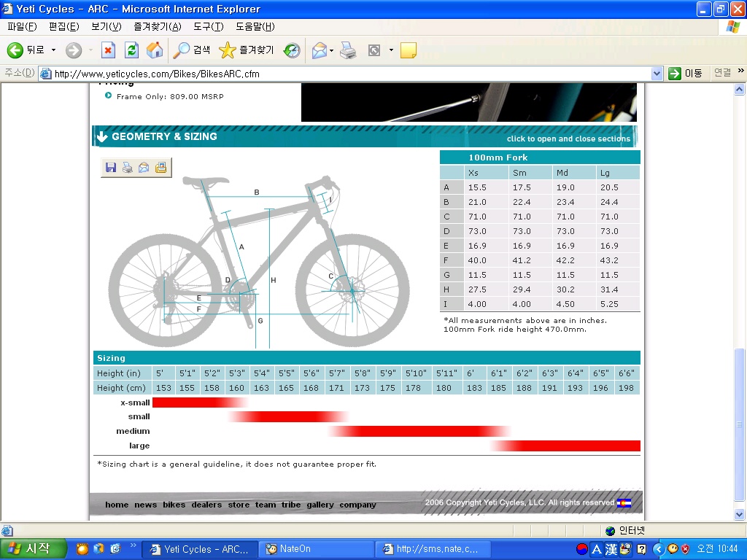Go to the Home page icon
The height and width of the screenshot is (560, 747).
pos(155,50)
